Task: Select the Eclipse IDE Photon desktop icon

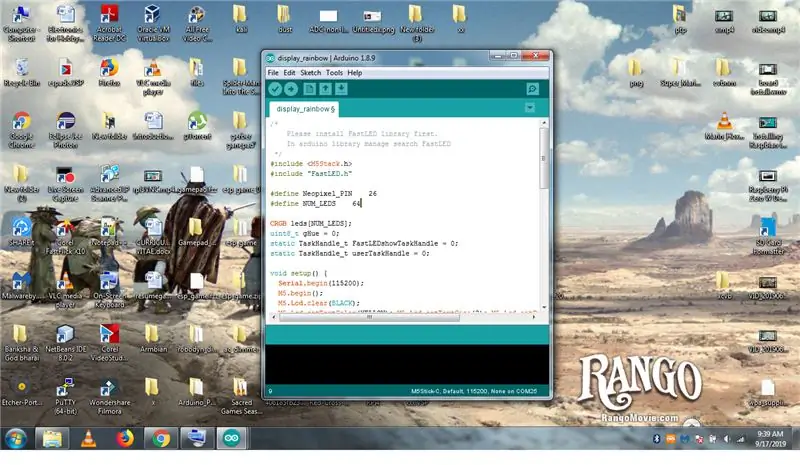Action: tap(65, 130)
